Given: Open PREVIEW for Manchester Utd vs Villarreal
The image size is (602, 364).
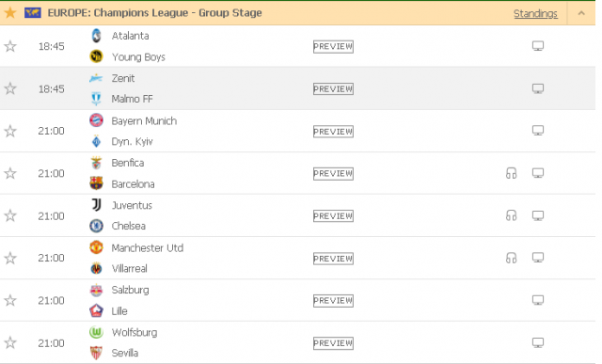Looking at the screenshot, I should click(x=333, y=259).
